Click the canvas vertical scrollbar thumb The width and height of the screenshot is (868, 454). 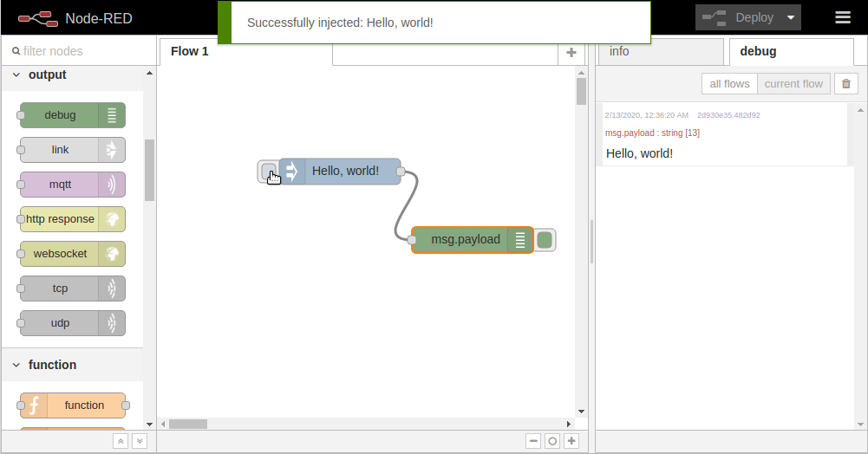tap(581, 92)
